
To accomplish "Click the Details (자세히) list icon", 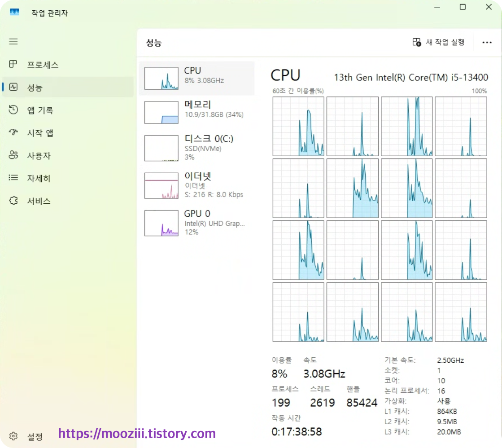I will (x=13, y=177).
